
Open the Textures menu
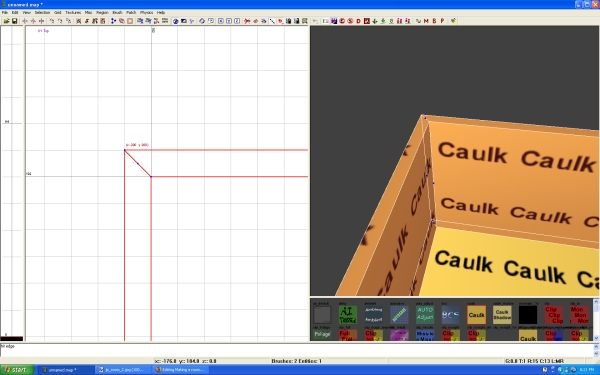[73, 13]
